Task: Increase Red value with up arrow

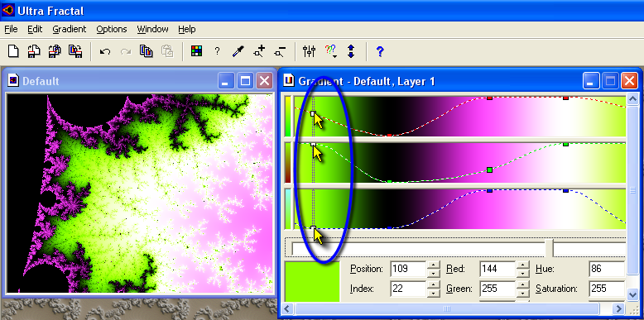Action: click(x=522, y=265)
